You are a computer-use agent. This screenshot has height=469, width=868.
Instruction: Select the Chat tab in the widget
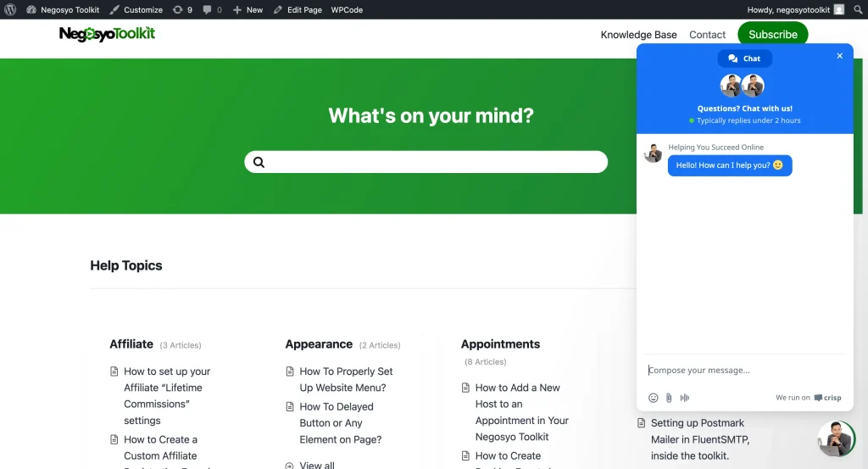tap(744, 59)
